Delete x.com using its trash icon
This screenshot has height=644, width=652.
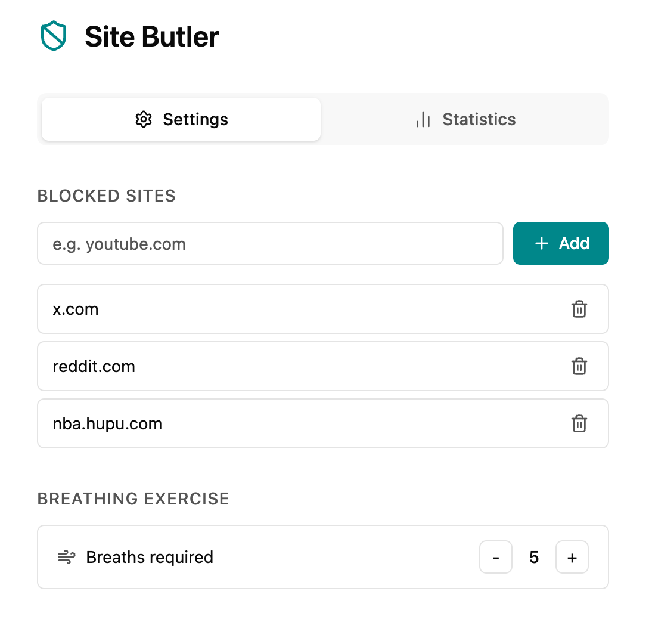[579, 309]
